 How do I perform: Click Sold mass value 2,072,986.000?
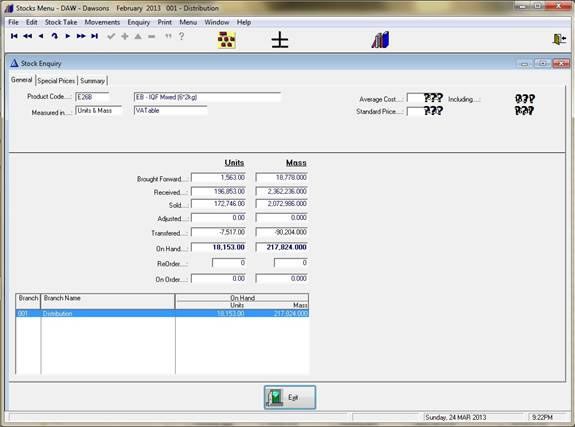pyautogui.click(x=282, y=204)
